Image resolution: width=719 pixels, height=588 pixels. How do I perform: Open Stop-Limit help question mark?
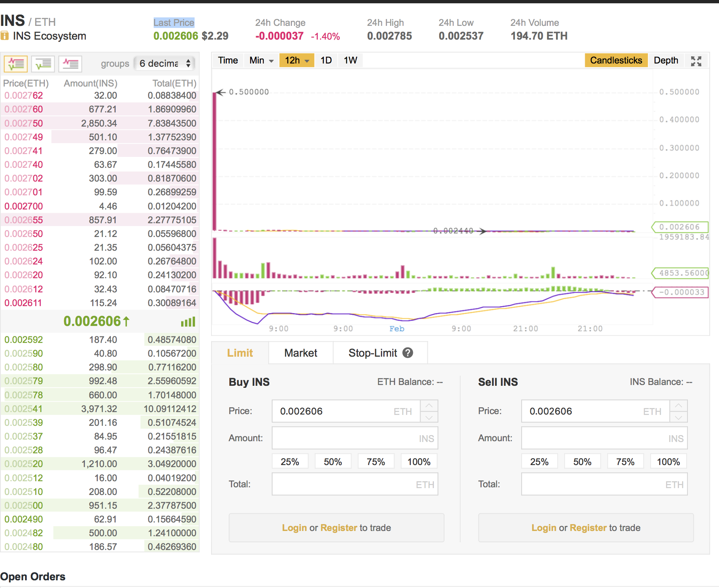pos(408,353)
